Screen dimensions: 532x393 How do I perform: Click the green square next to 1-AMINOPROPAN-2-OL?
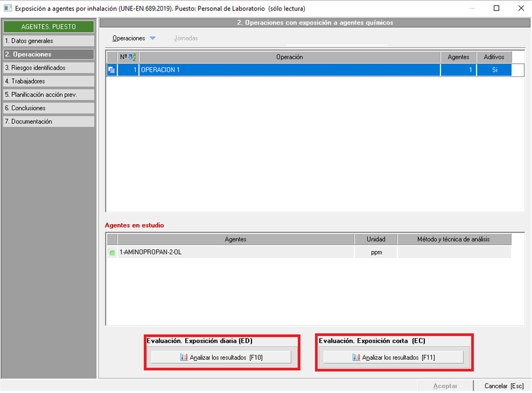112,252
